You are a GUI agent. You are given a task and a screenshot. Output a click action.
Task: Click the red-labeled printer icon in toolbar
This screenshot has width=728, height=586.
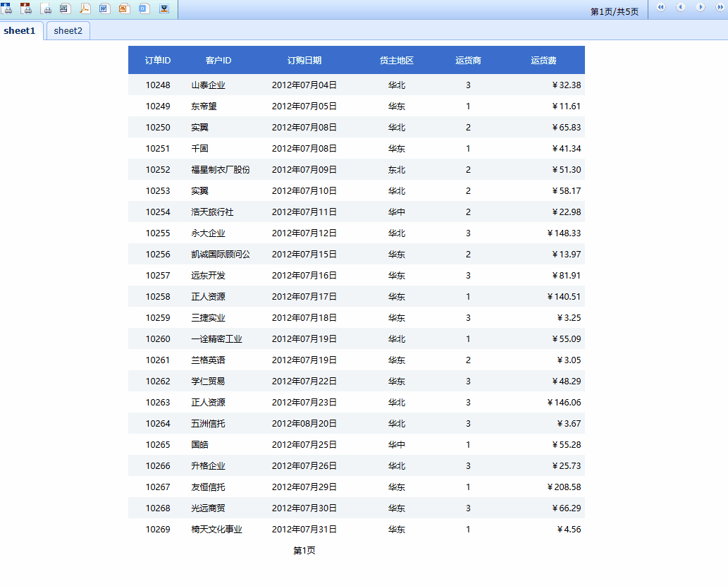coord(26,8)
